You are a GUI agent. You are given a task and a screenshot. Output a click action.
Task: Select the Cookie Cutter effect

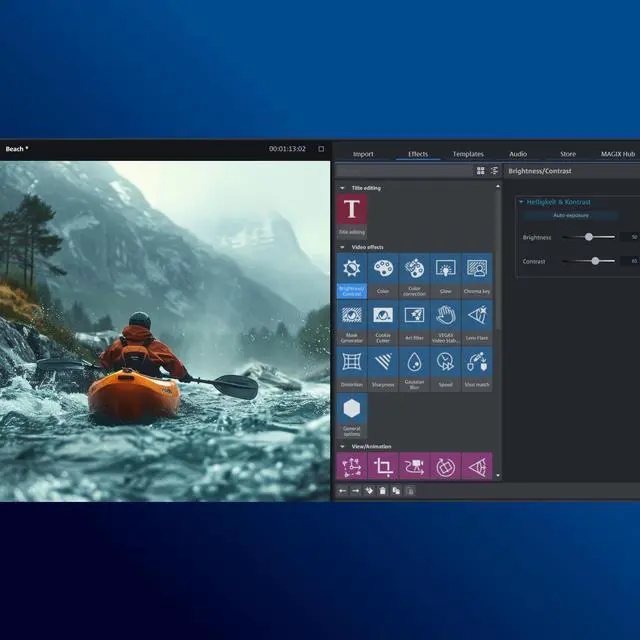(x=383, y=322)
